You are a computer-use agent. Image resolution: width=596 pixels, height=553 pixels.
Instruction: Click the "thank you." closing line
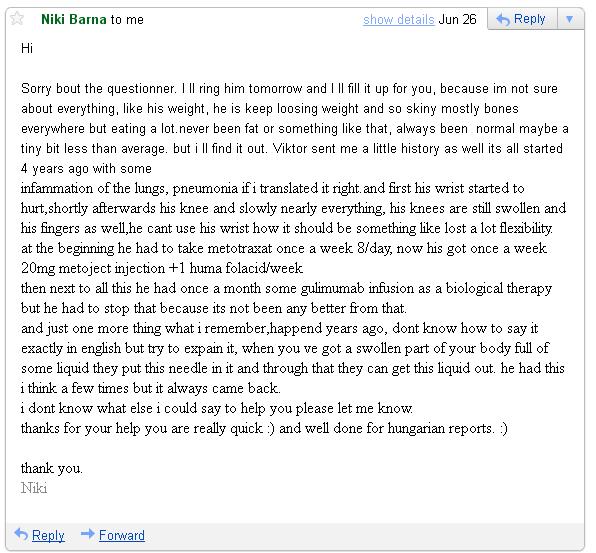52,468
